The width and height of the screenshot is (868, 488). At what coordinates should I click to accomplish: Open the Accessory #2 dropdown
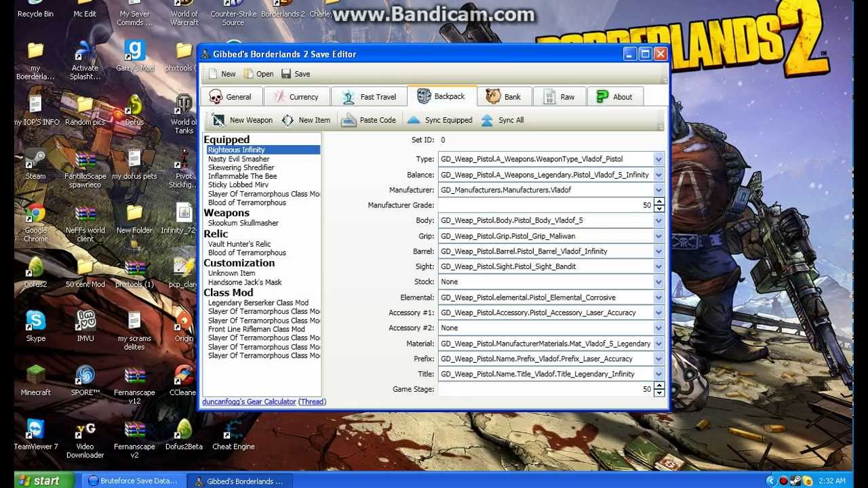point(658,328)
